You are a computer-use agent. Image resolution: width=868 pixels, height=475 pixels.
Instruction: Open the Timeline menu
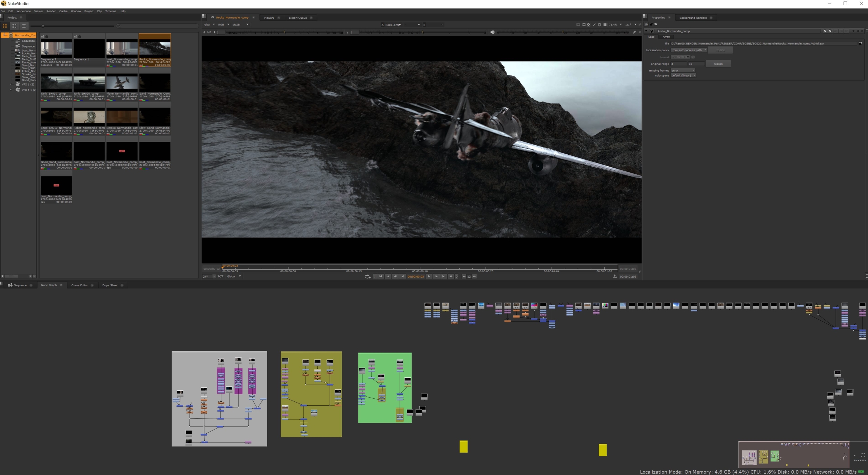pos(111,11)
